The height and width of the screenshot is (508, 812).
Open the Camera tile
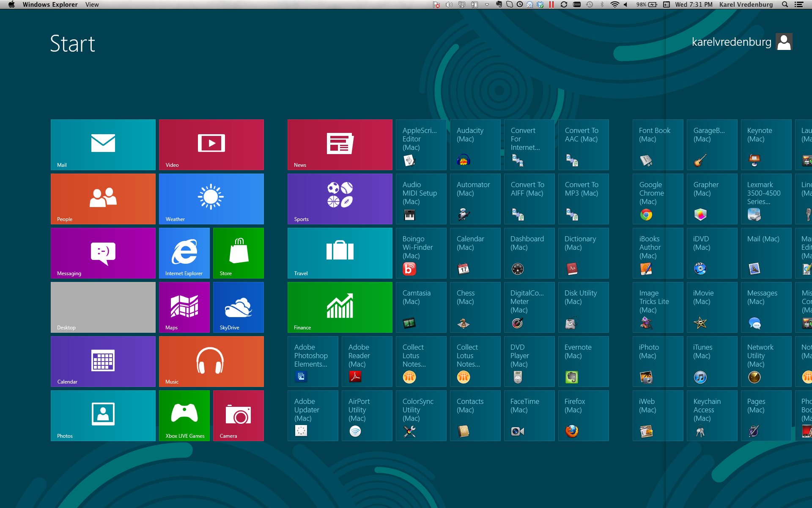[239, 416]
